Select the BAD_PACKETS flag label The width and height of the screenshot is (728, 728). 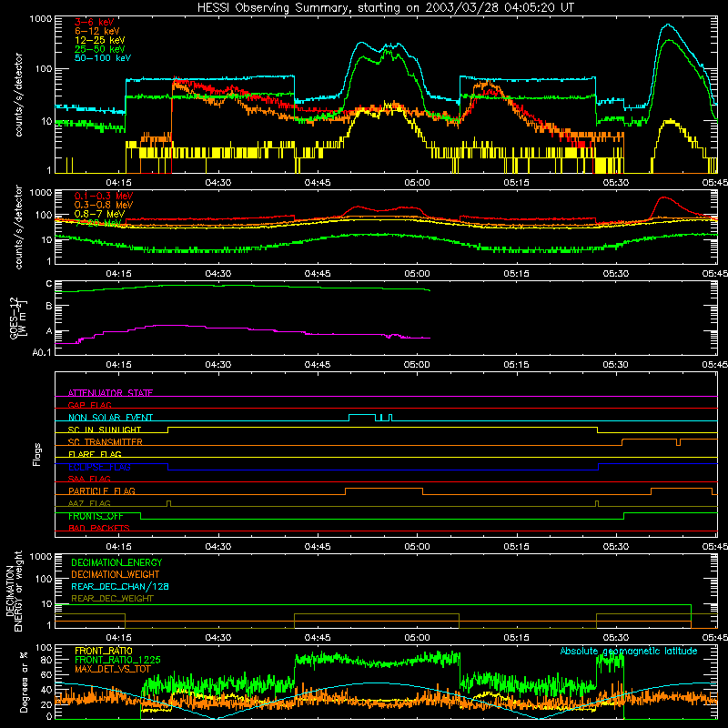99,528
